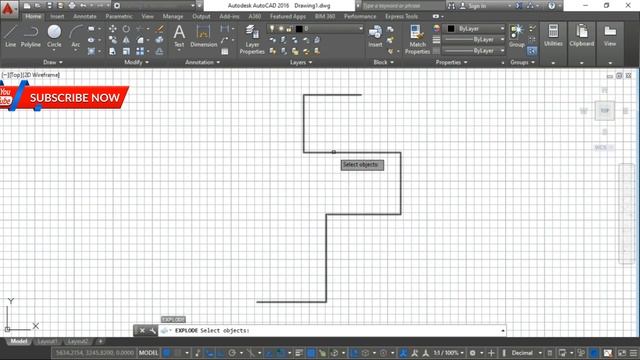Screen dimensions: 640x360
Task: Expand the Annotation panel dropdown
Action: pyautogui.click(x=202, y=62)
